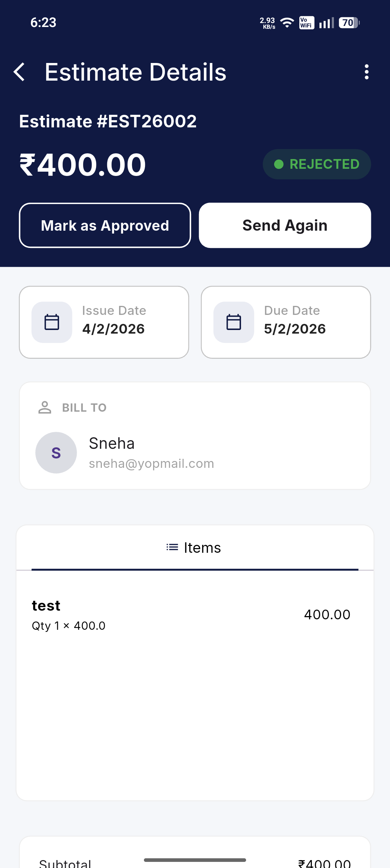The image size is (390, 868).
Task: Tap the cellular signal strength icon
Action: 326,23
